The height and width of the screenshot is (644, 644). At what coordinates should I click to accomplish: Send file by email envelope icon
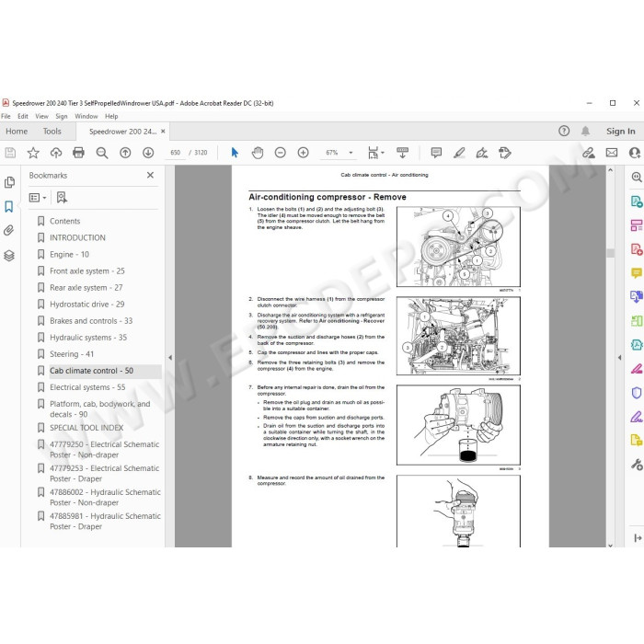pyautogui.click(x=612, y=153)
